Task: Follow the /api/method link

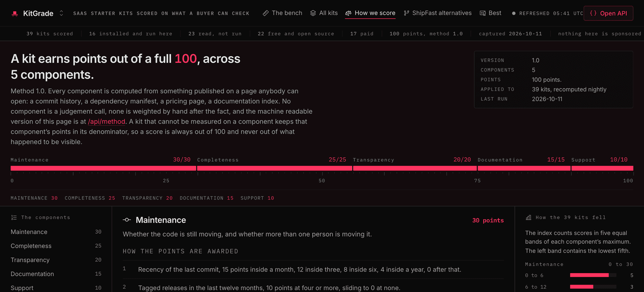Action: tap(107, 121)
